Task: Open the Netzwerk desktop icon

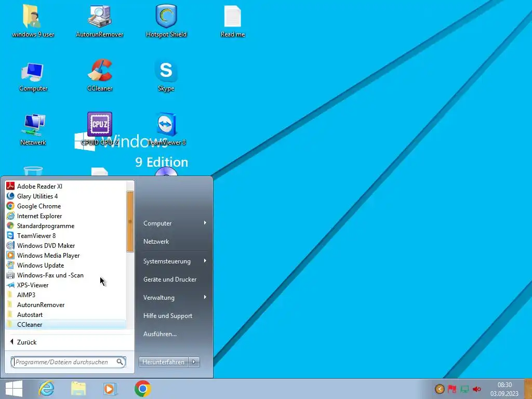Action: 33,129
